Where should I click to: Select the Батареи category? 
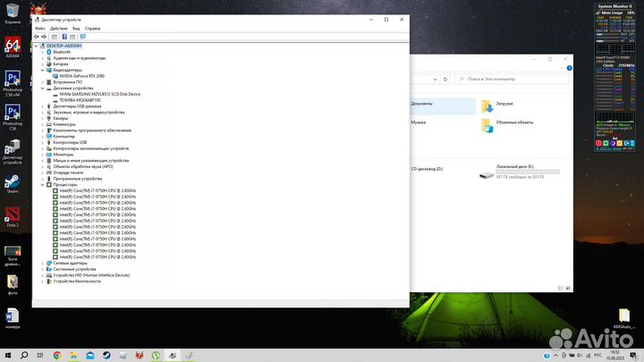click(61, 64)
